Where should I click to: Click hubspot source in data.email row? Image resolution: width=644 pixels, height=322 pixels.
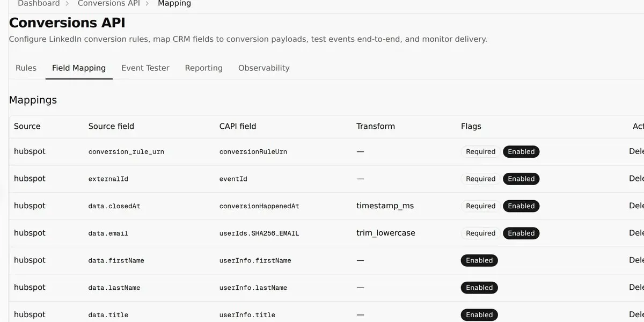point(30,233)
